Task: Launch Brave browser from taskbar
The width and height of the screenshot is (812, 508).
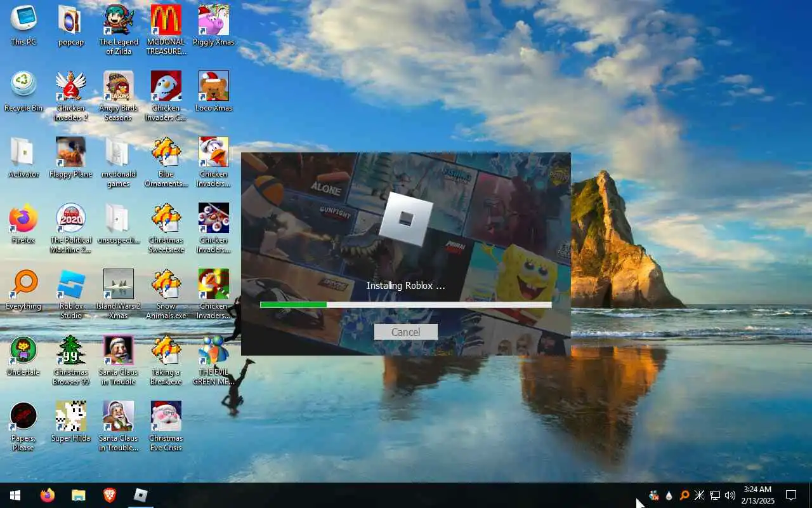Action: click(x=110, y=495)
